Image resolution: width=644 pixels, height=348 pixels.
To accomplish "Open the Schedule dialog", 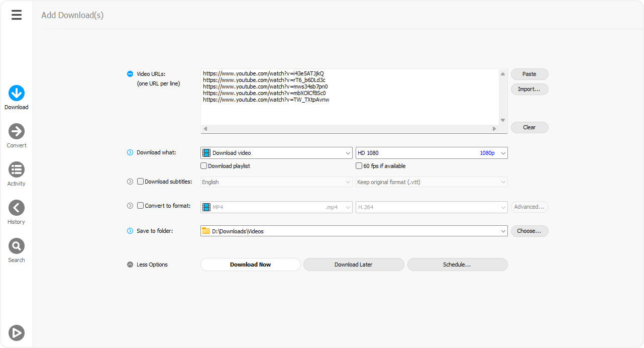I will click(457, 264).
